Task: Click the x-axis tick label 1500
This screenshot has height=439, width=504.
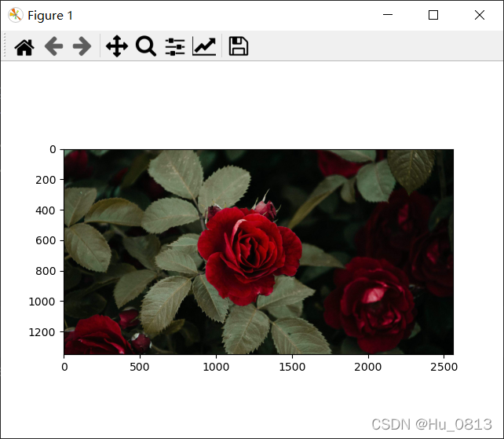Action: (x=292, y=367)
